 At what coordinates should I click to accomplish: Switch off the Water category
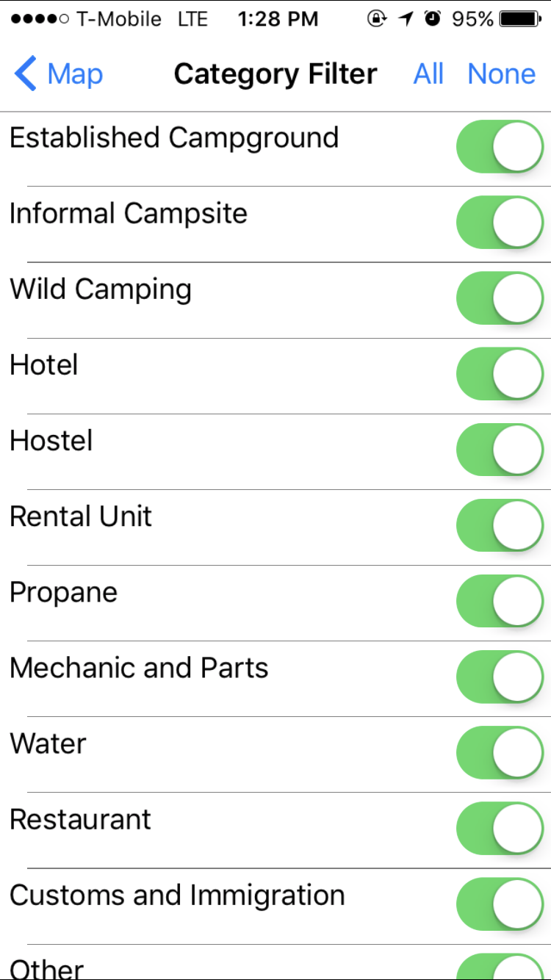tap(500, 752)
